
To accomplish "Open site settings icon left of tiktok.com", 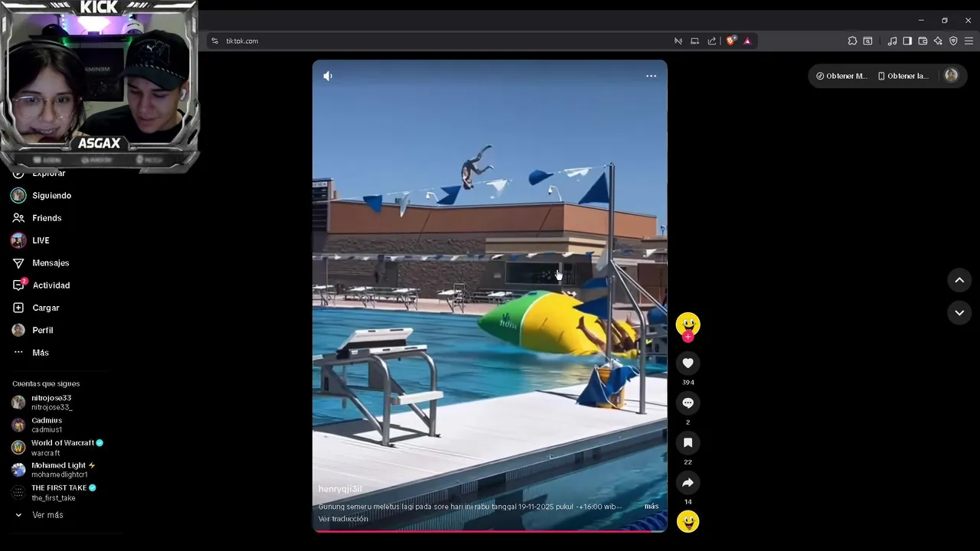I will 214,41.
